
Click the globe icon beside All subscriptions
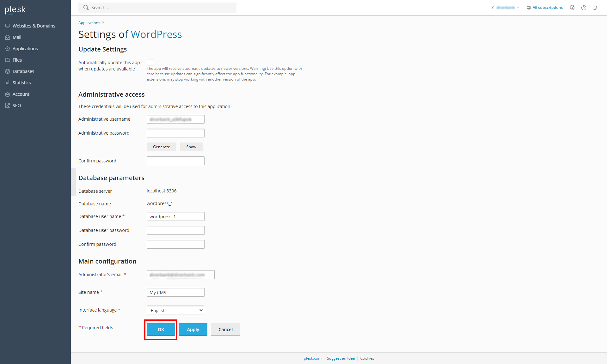coord(529,8)
